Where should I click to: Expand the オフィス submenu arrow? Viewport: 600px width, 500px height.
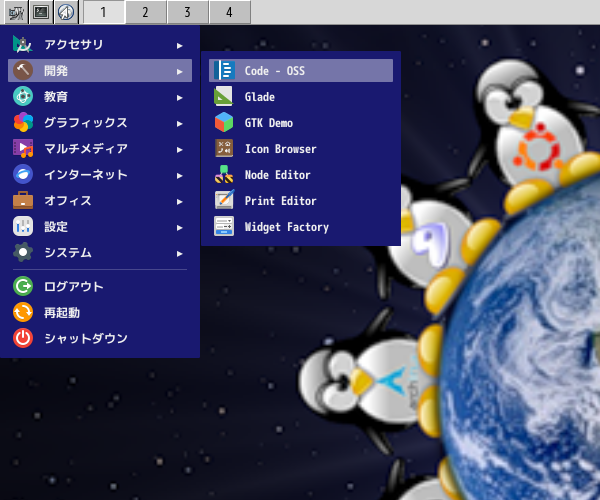tap(179, 202)
